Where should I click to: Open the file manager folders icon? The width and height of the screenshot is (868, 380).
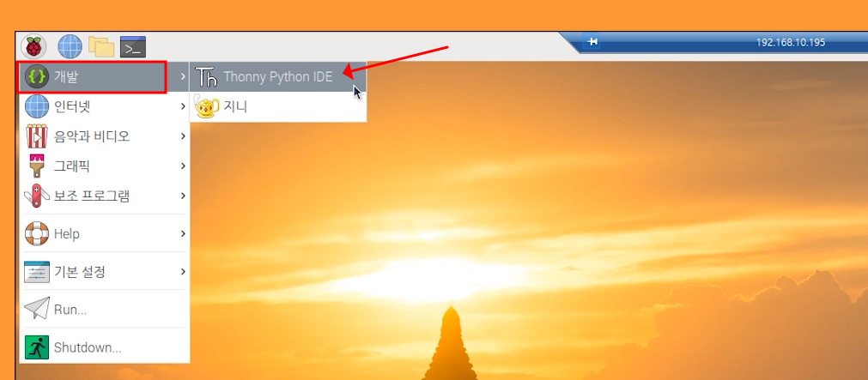pos(101,47)
